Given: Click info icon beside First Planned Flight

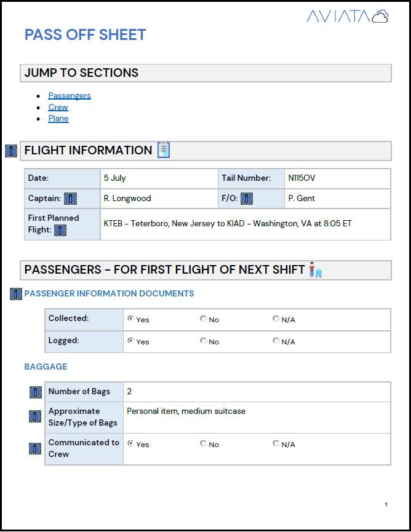Looking at the screenshot, I should coord(60,231).
